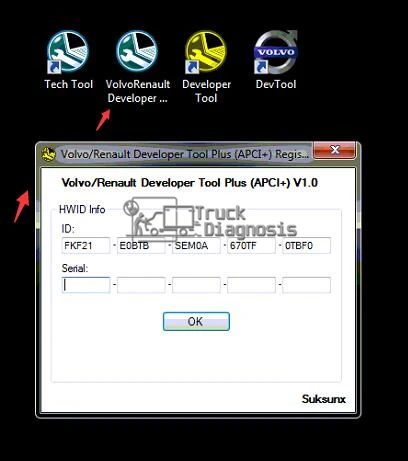This screenshot has width=408, height=461.
Task: Close the APCI+ registration dialog
Action: [335, 150]
